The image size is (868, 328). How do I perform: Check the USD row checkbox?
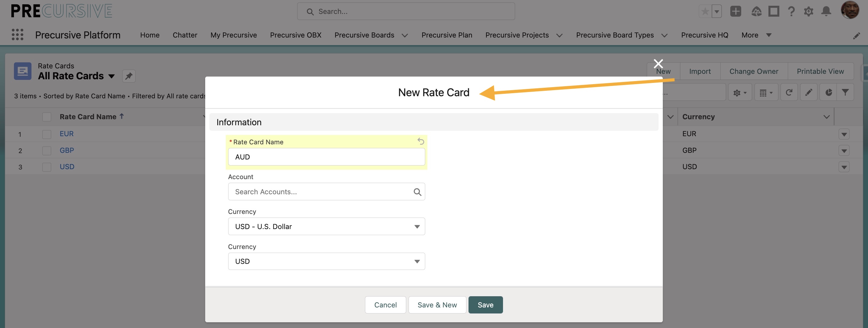point(47,167)
